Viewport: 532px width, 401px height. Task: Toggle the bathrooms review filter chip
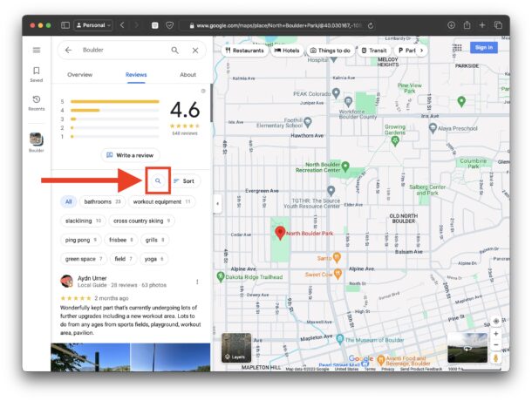point(102,201)
